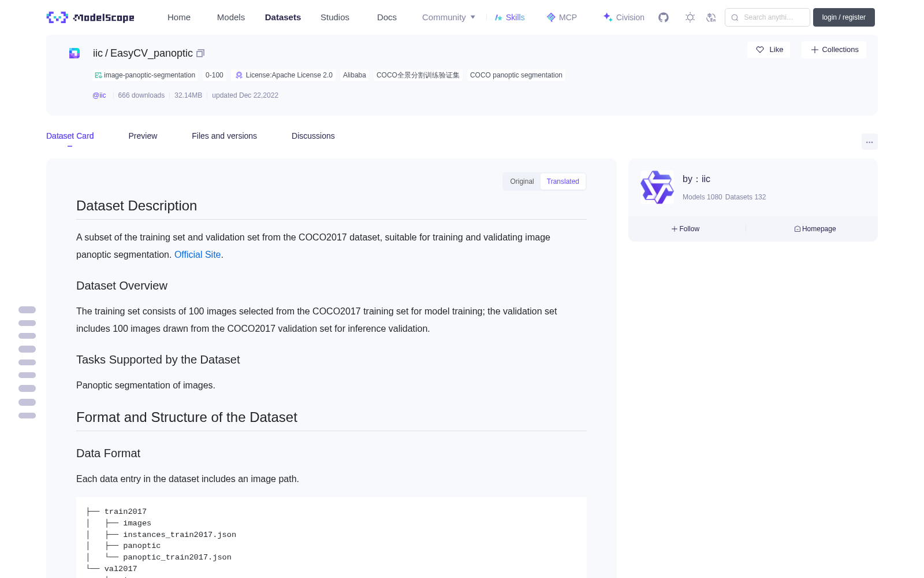Open MCP from the top navigation

point(562,17)
